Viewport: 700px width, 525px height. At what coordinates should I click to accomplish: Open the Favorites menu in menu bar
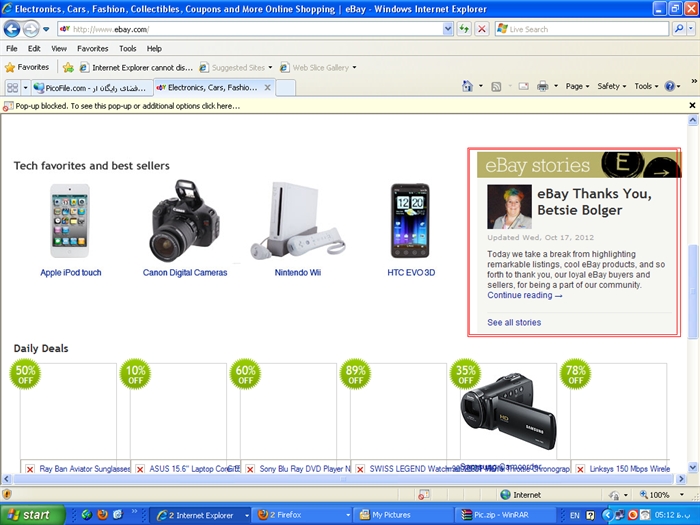click(x=92, y=49)
